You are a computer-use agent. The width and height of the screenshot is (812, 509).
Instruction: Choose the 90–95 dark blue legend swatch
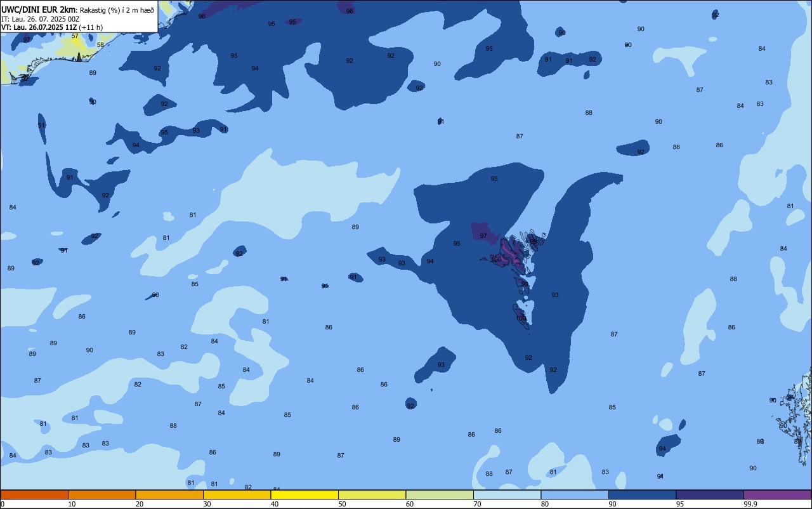pos(642,494)
